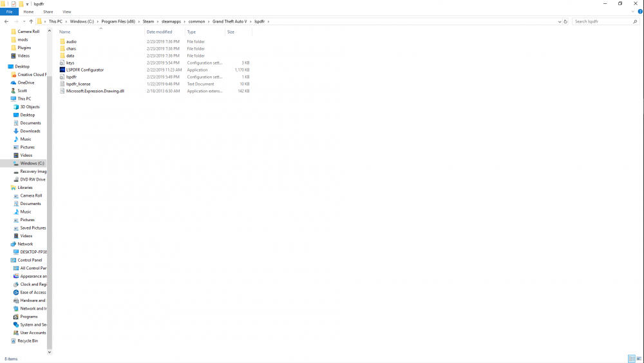Select Windows (C:) drive in sidebar

[x=32, y=163]
